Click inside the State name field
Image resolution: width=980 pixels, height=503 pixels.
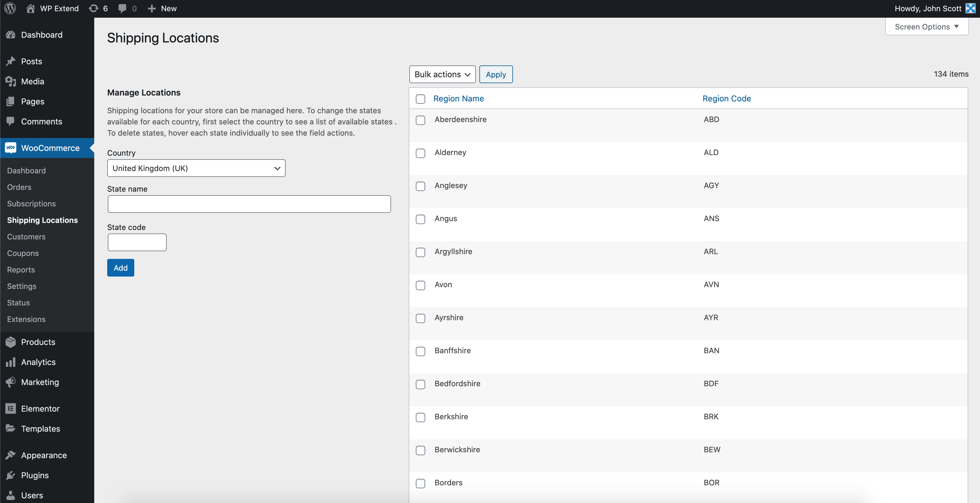pyautogui.click(x=249, y=204)
